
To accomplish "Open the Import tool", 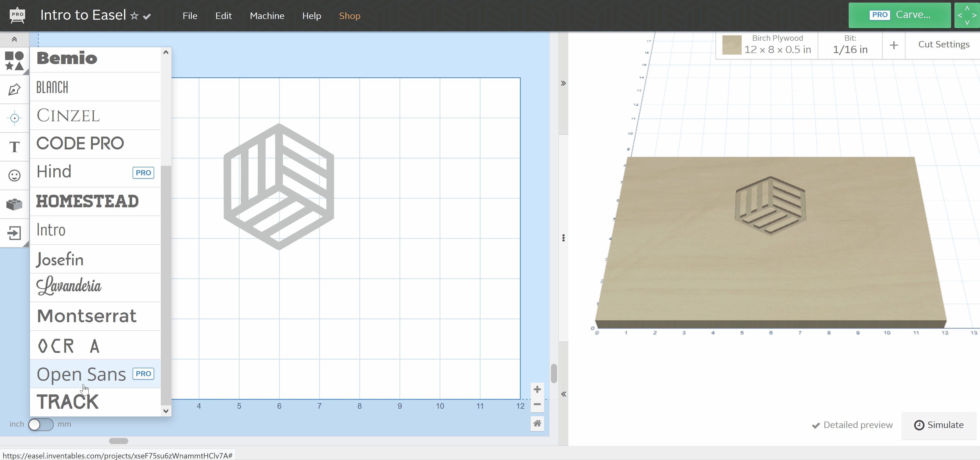I will 14,233.
